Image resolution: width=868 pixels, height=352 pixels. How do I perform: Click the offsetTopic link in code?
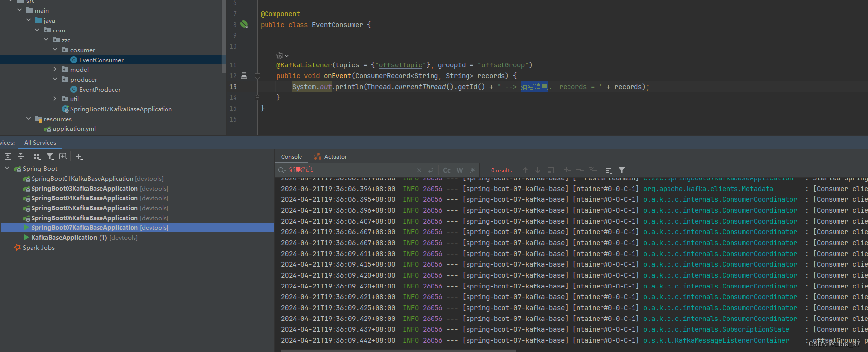(x=401, y=65)
